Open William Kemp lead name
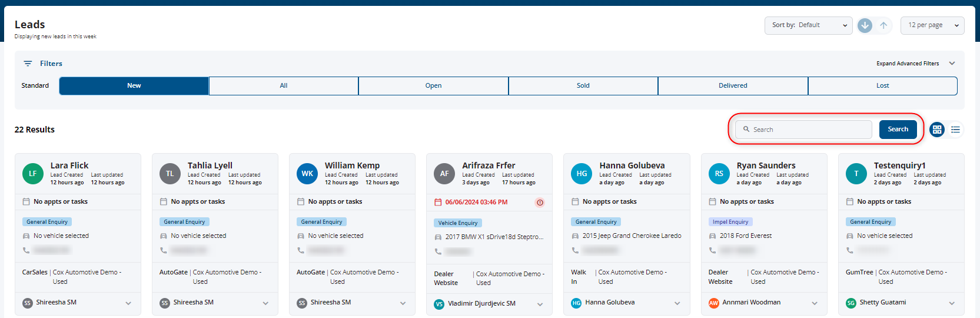 [352, 165]
